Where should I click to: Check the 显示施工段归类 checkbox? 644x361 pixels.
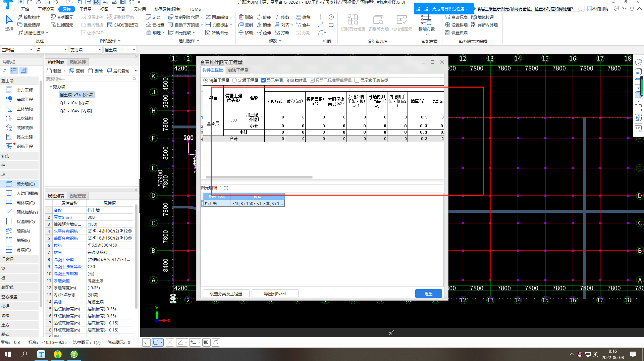coord(357,81)
